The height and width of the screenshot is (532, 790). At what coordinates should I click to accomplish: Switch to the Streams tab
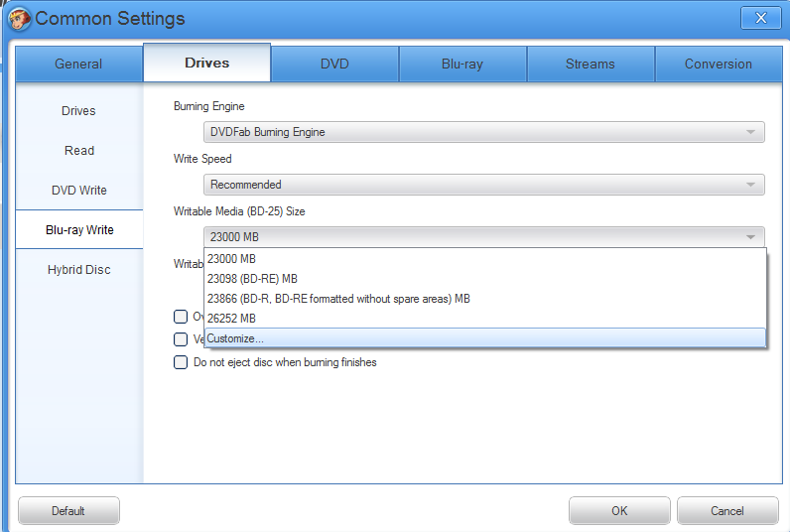[590, 64]
